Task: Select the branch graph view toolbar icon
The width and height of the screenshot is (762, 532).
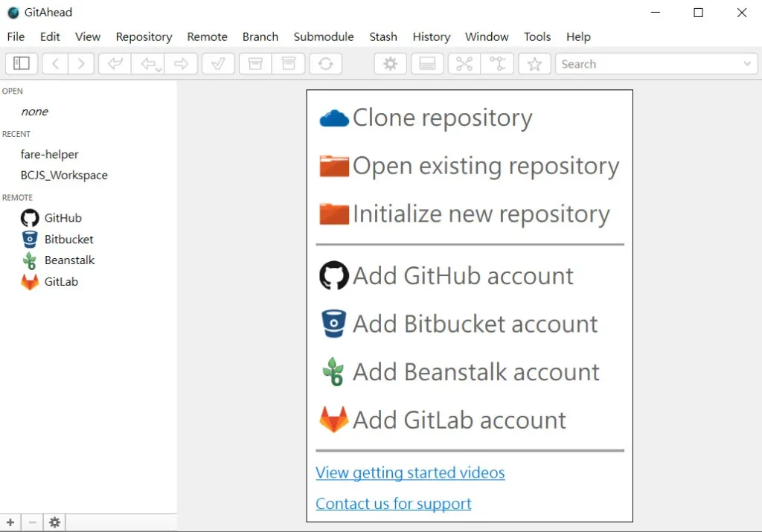Action: [497, 64]
